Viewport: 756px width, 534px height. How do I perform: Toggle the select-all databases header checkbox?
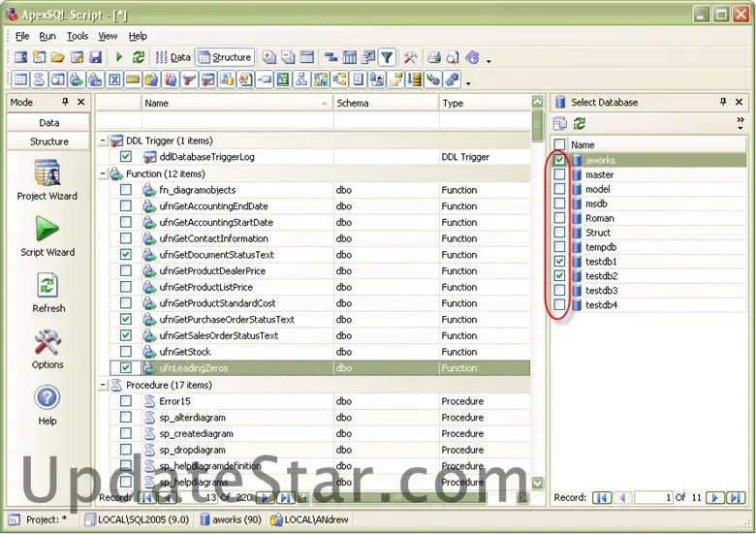(x=559, y=144)
